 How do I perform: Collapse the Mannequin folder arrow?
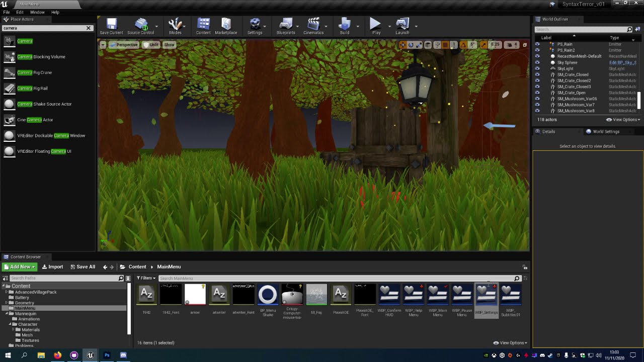7,314
